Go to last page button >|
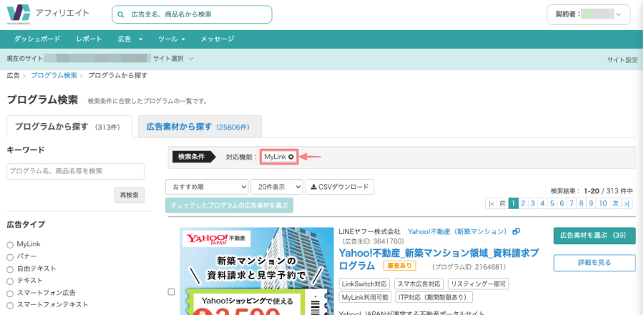This screenshot has width=644, height=315. point(627,203)
